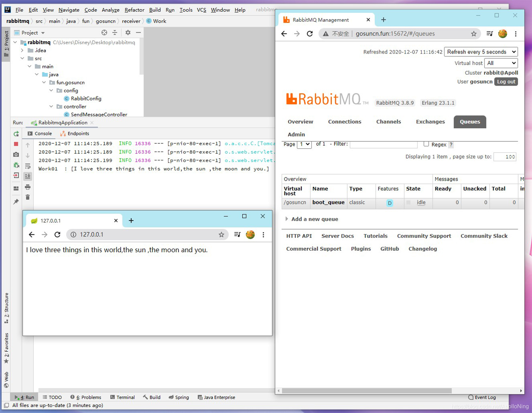Open the HTTP API link

[299, 236]
